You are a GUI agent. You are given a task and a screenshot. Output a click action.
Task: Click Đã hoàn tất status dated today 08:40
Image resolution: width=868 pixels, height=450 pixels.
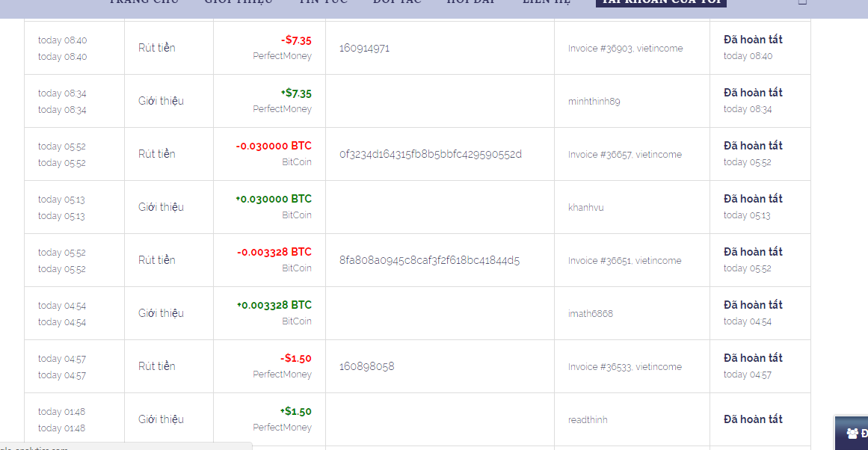(753, 40)
